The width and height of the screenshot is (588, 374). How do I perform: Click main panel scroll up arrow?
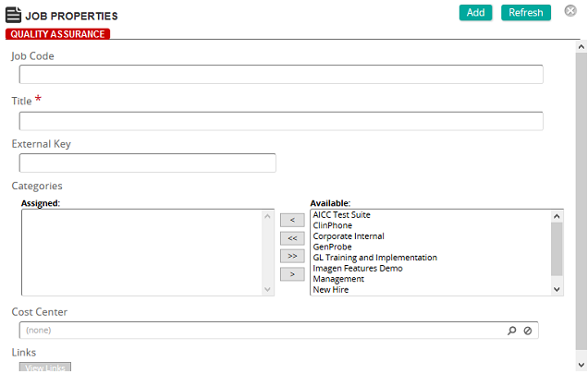[x=582, y=47]
